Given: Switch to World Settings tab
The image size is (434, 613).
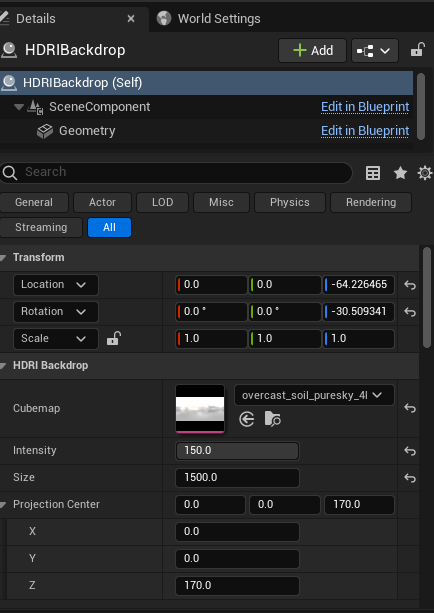Looking at the screenshot, I should point(209,18).
